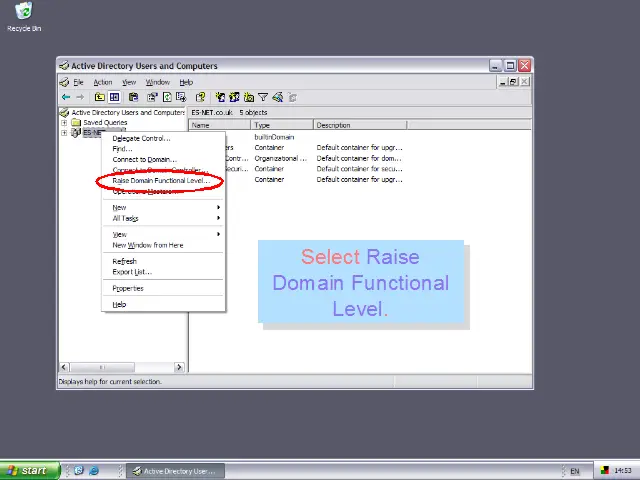Choose Refresh in the context menu

163,261
